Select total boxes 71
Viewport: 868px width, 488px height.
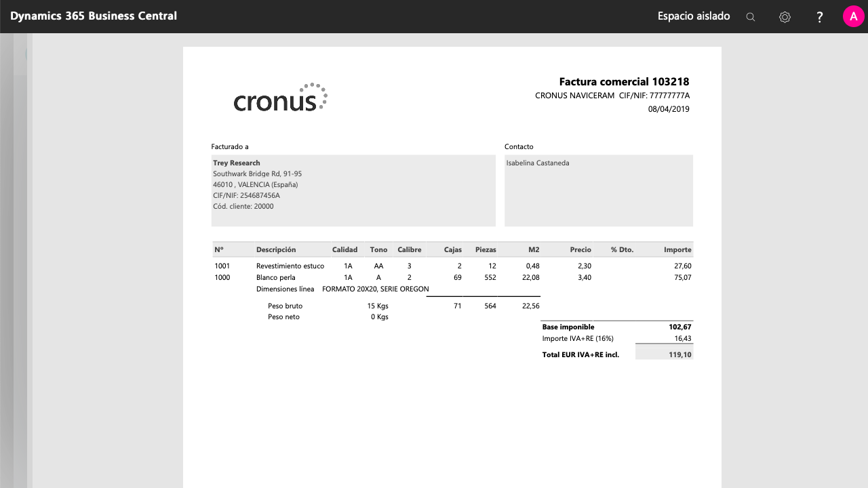point(458,306)
